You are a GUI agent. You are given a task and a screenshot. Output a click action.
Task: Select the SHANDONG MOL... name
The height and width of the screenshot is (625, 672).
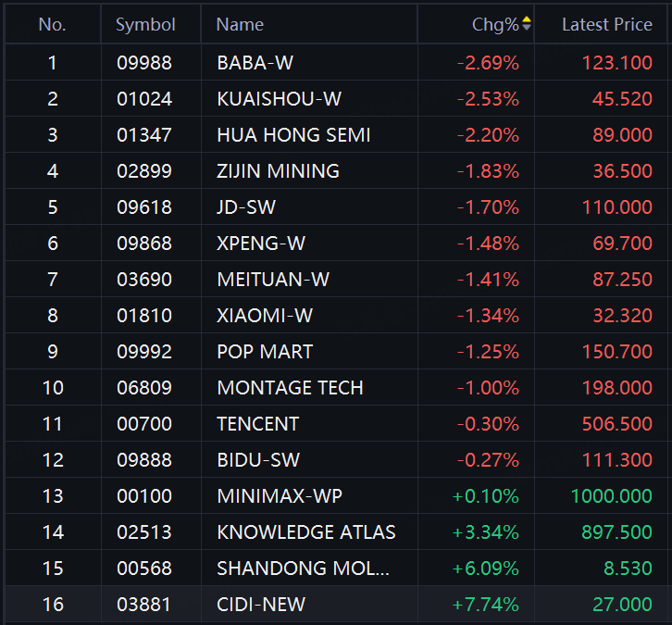pos(303,569)
